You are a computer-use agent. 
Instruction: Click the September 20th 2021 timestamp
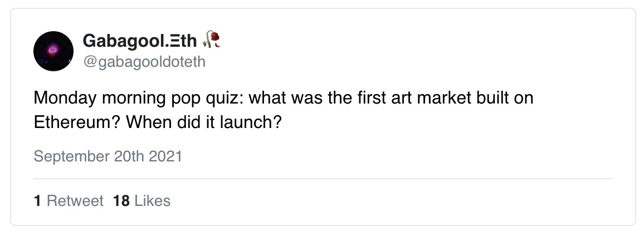[x=108, y=156]
